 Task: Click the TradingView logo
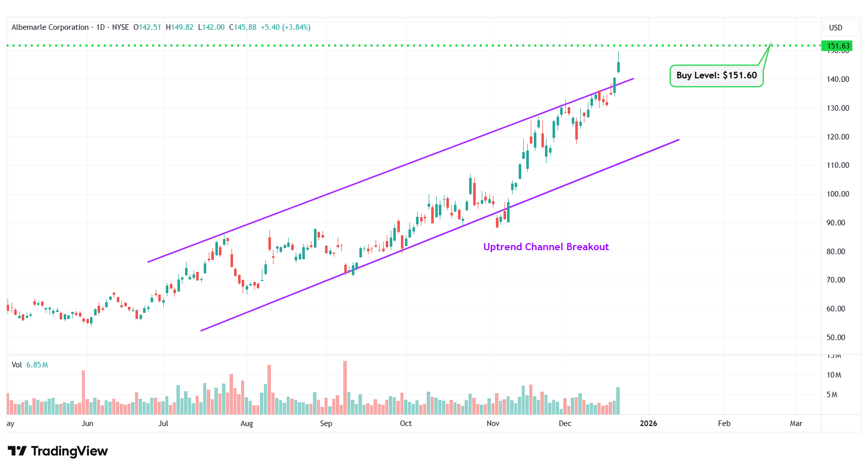(58, 451)
